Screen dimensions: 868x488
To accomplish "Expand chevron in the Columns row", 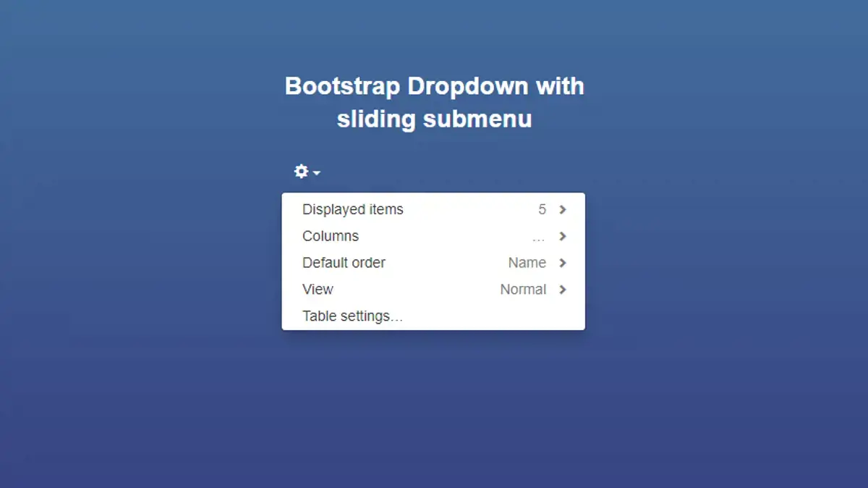I will pyautogui.click(x=563, y=237).
